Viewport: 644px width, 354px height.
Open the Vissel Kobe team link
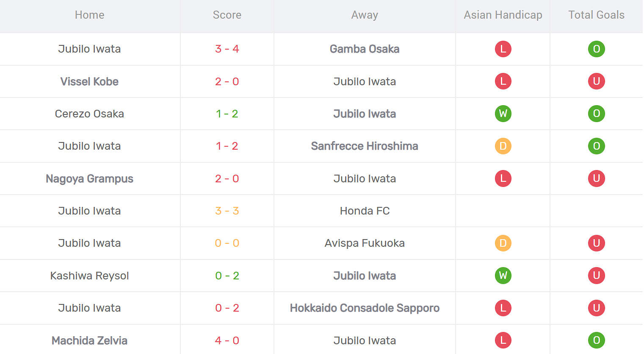tap(89, 81)
